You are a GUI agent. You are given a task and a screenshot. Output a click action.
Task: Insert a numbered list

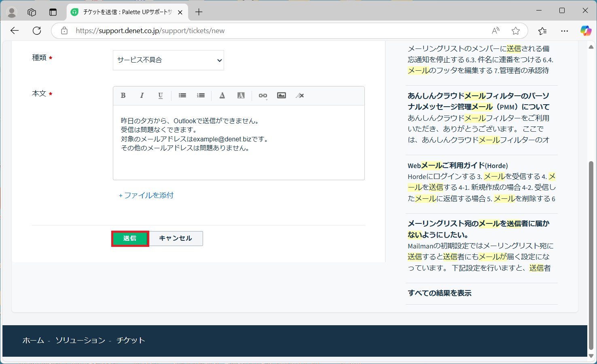click(x=201, y=95)
